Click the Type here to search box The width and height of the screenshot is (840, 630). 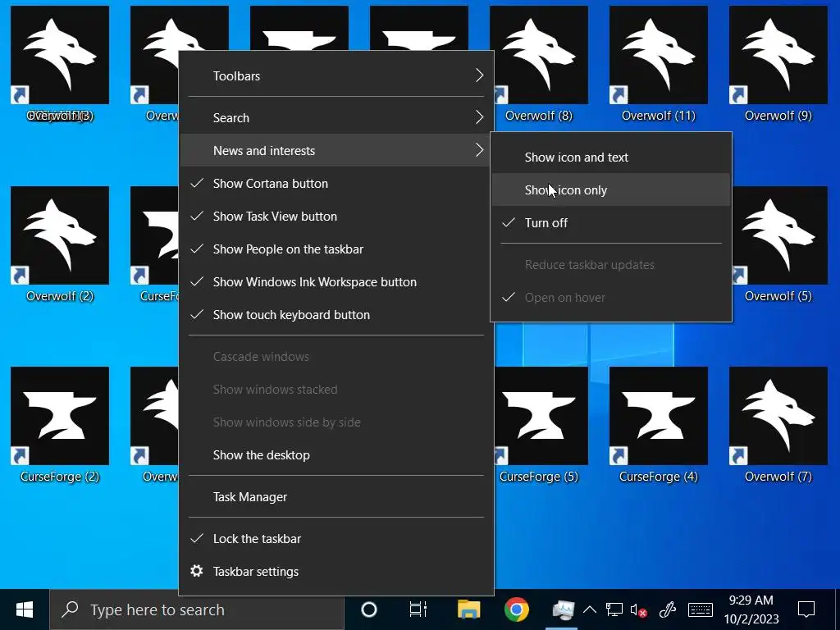click(x=197, y=609)
